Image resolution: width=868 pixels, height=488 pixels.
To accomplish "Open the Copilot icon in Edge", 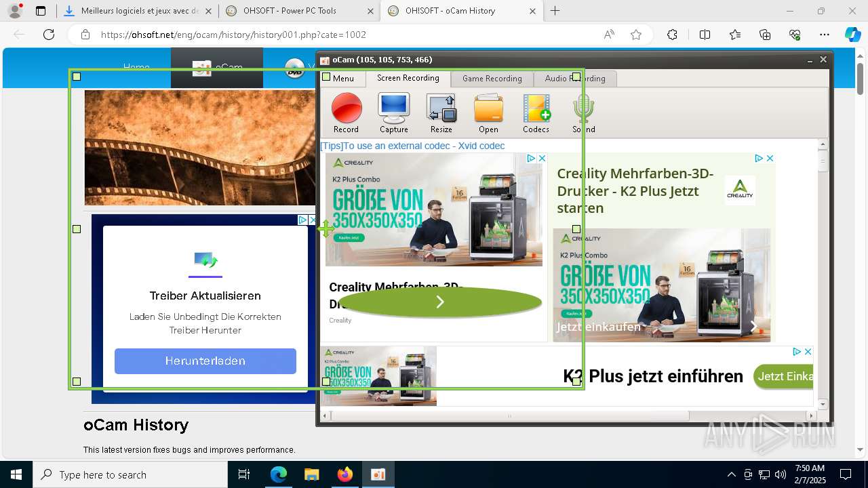I will (852, 35).
